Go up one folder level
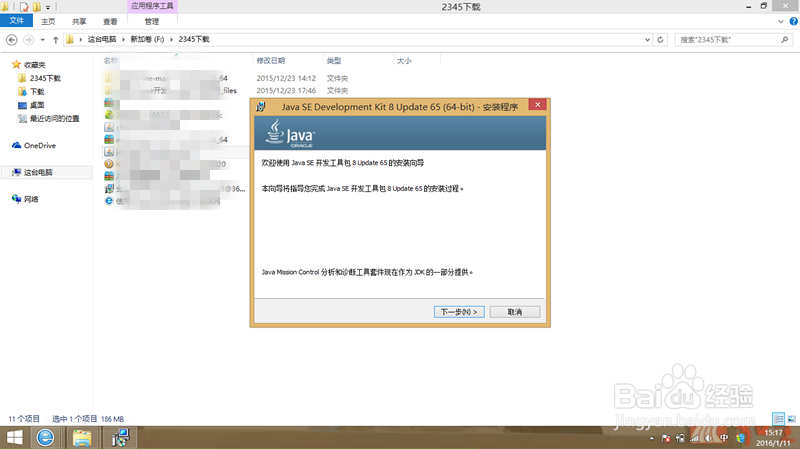800x449 pixels. [x=56, y=39]
